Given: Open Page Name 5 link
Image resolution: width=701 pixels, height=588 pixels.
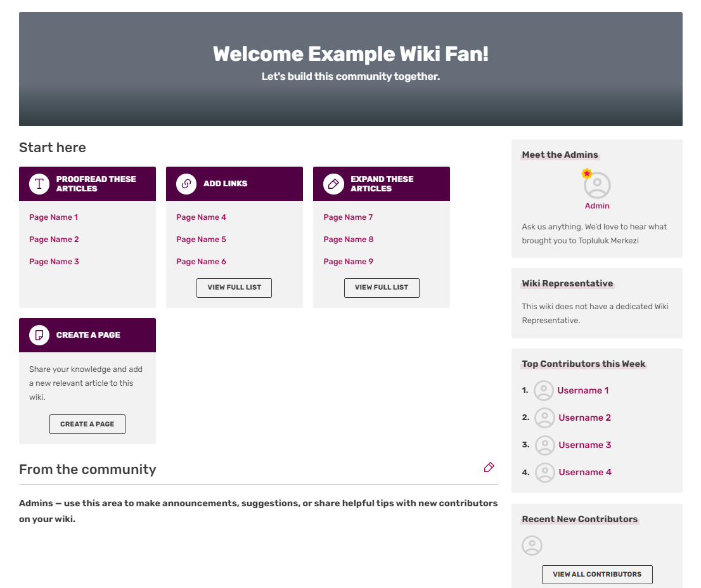Looking at the screenshot, I should 201,240.
